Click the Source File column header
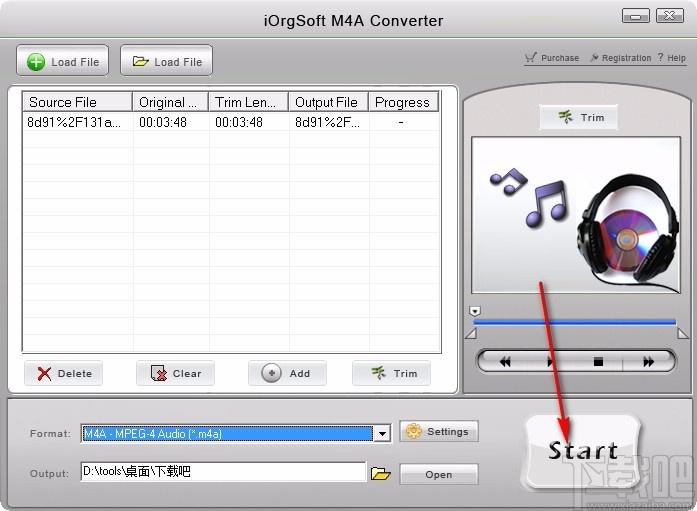 77,102
